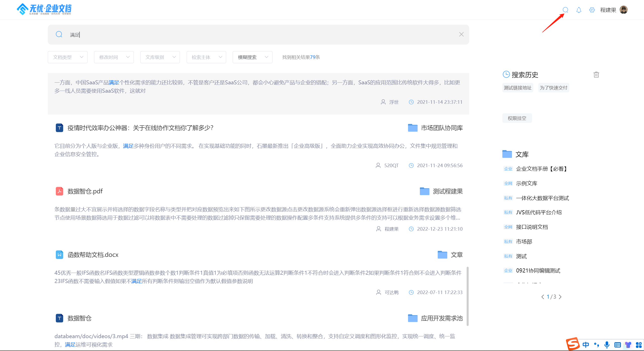The width and height of the screenshot is (644, 351).
Task: Open library 一体化大数据平台测试
Action: (542, 198)
